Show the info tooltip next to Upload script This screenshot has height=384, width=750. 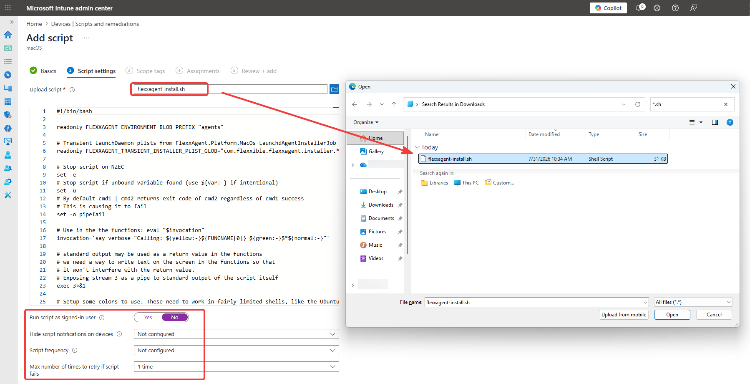point(73,89)
